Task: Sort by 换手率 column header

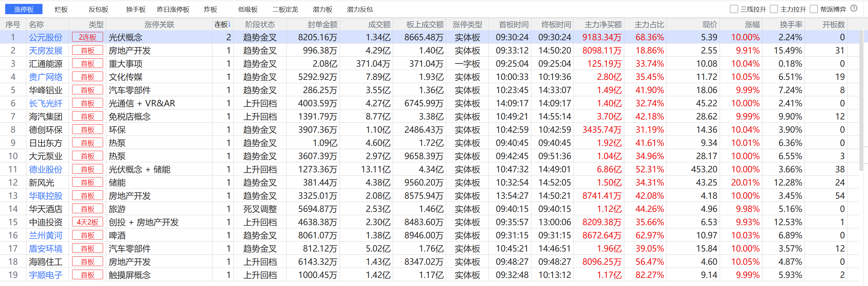Action: pos(791,24)
